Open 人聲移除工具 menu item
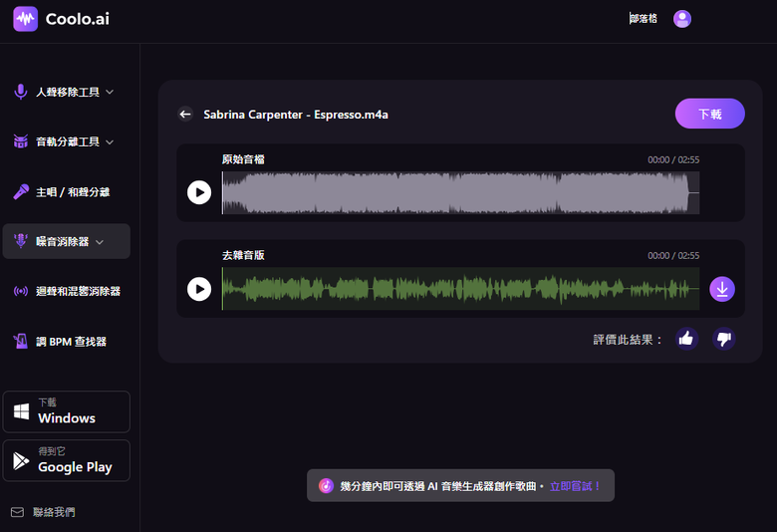Image resolution: width=777 pixels, height=532 pixels. point(67,93)
